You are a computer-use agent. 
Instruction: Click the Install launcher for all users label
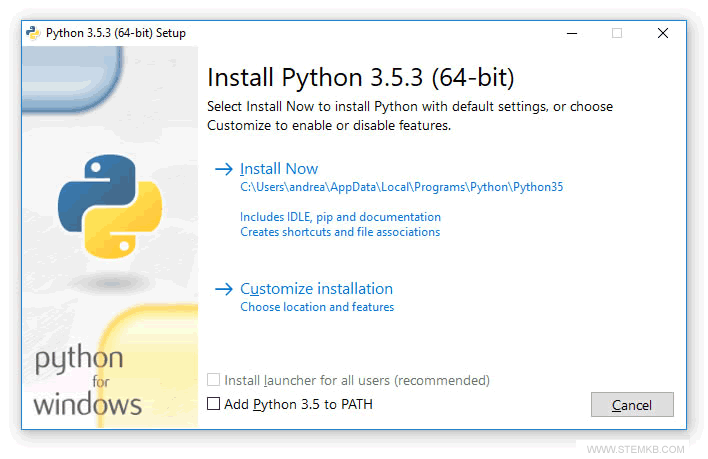[x=357, y=380]
